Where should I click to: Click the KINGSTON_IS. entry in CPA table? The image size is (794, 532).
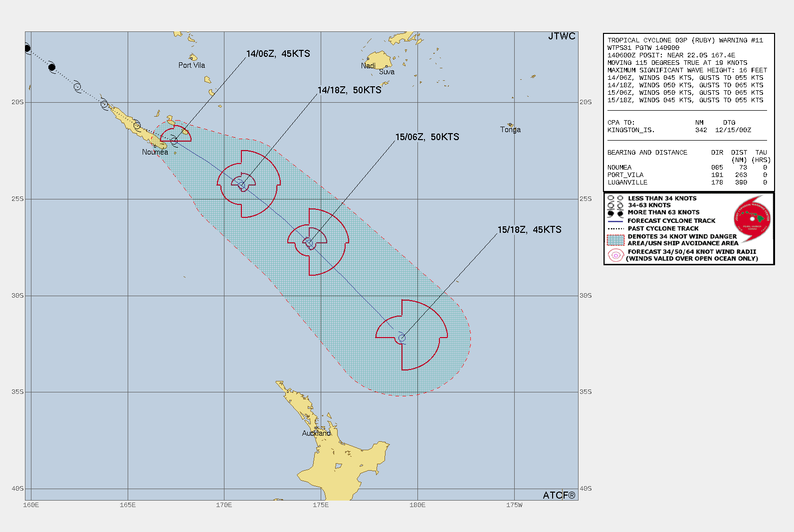click(631, 130)
